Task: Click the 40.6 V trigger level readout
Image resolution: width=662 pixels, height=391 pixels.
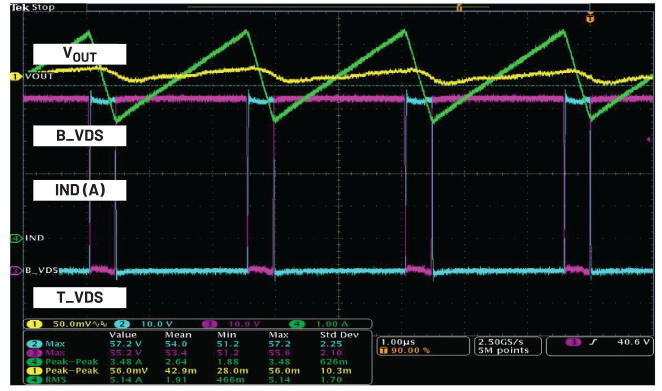Action: [x=633, y=342]
